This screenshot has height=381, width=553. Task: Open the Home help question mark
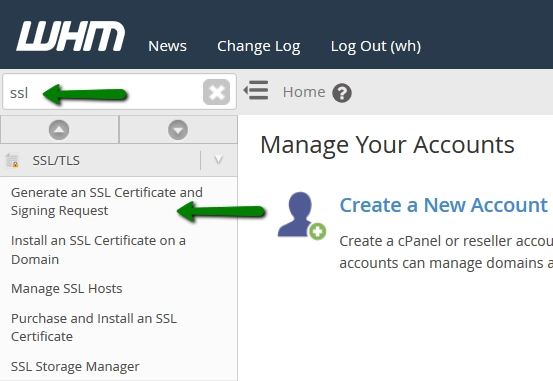(x=342, y=93)
